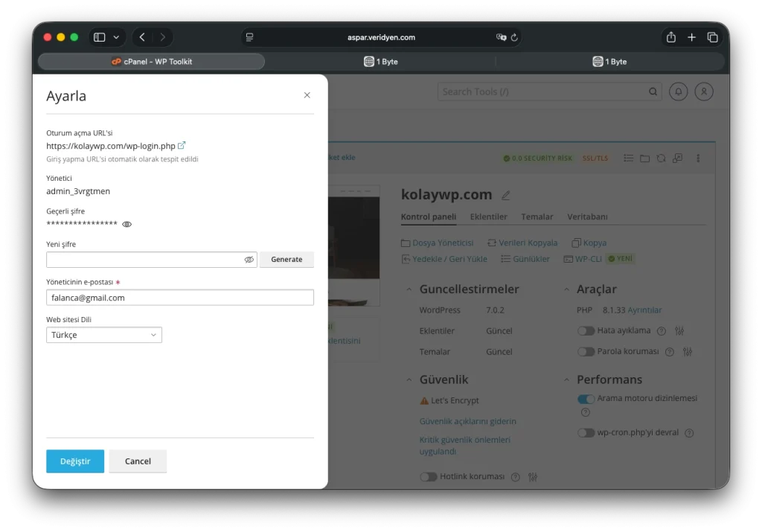Image resolution: width=762 pixels, height=532 pixels.
Task: Click the 0.0 SECURITY RISK badge
Action: 537,158
